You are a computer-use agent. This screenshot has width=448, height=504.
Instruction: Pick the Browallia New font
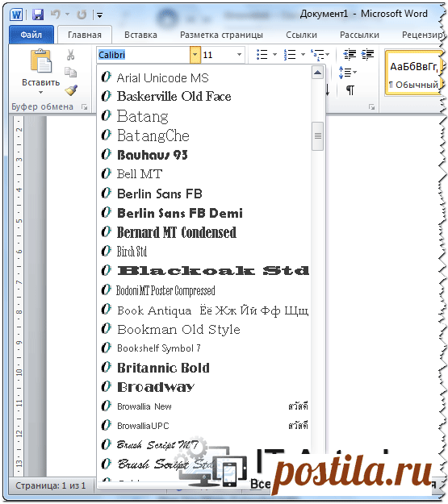click(x=203, y=406)
